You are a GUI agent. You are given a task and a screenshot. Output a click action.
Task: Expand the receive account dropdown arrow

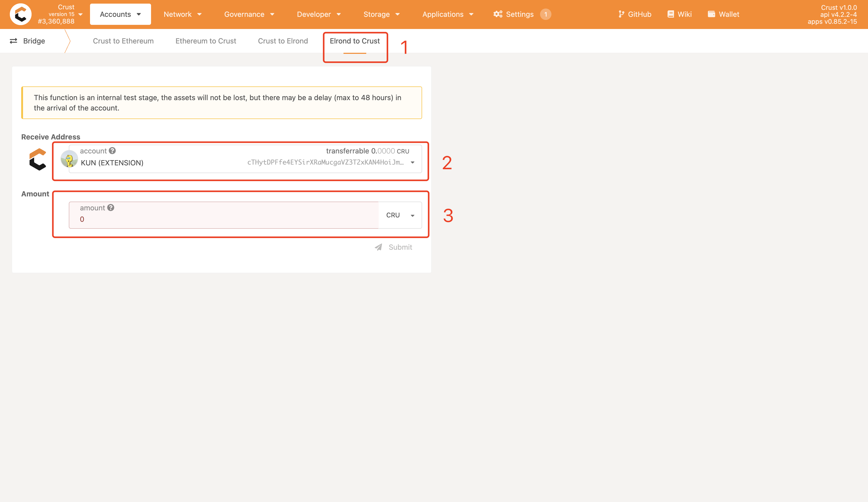(x=413, y=162)
